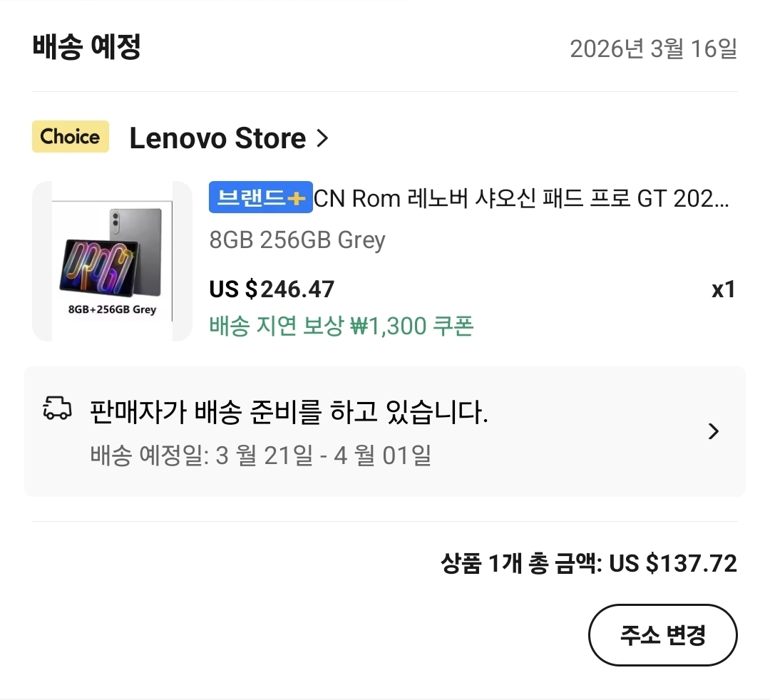Open the Lenovo Store page link
This screenshot has width=770, height=700.
(x=217, y=138)
